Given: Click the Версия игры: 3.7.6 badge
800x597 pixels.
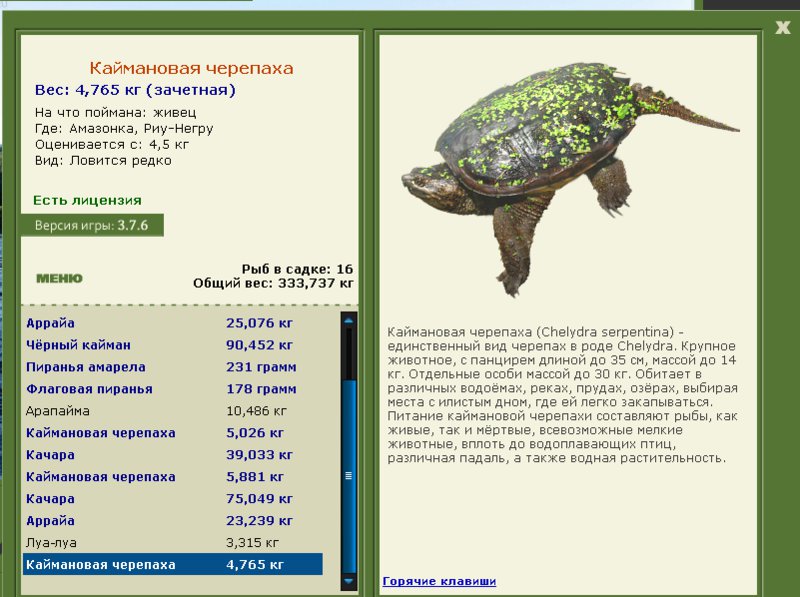Looking at the screenshot, I should point(92,225).
